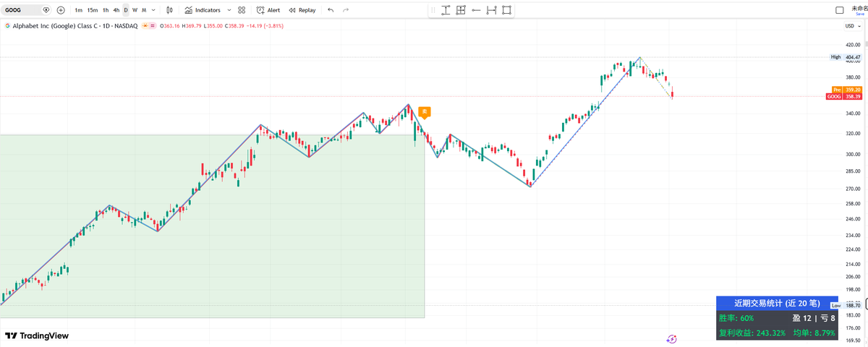
Task: Click the recent trade statistics header
Action: [777, 303]
